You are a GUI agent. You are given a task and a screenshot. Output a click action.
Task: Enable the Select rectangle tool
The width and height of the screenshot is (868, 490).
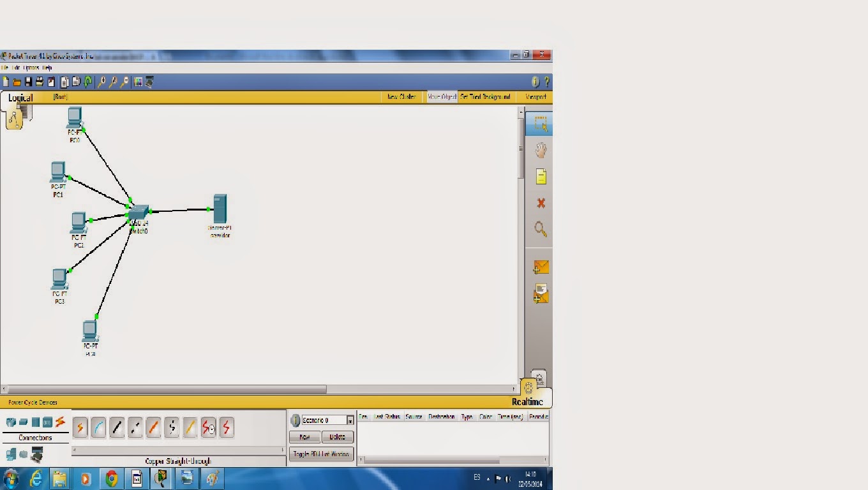point(539,124)
